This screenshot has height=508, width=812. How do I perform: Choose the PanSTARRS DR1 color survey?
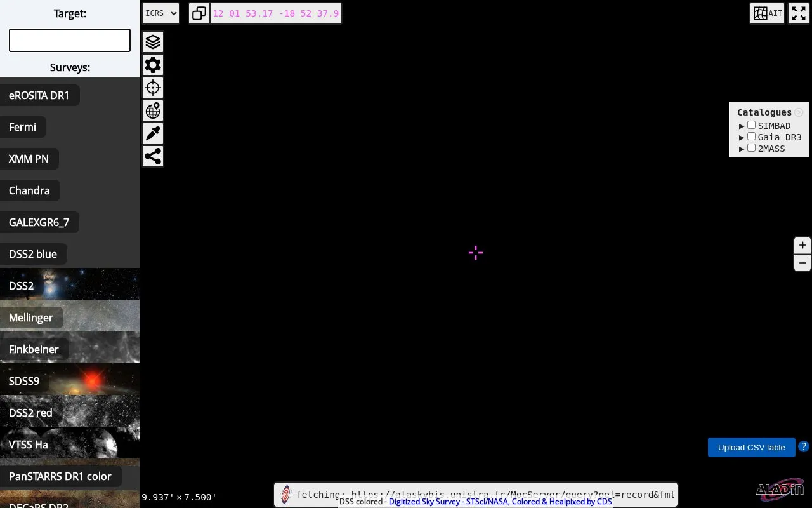(x=70, y=474)
